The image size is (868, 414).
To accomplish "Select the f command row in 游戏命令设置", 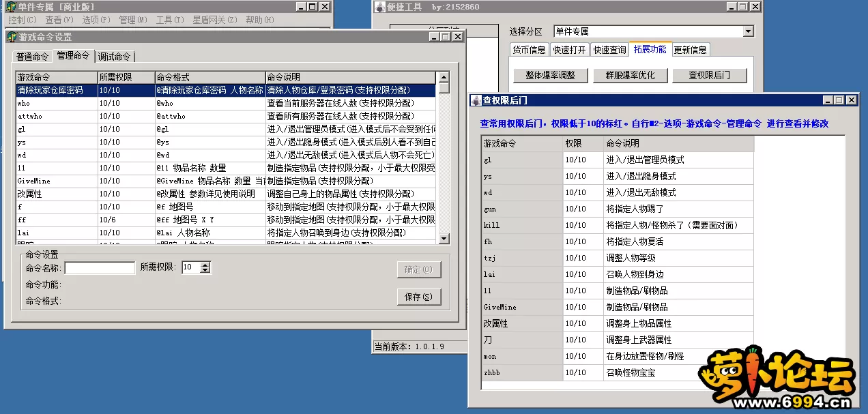I will (225, 207).
